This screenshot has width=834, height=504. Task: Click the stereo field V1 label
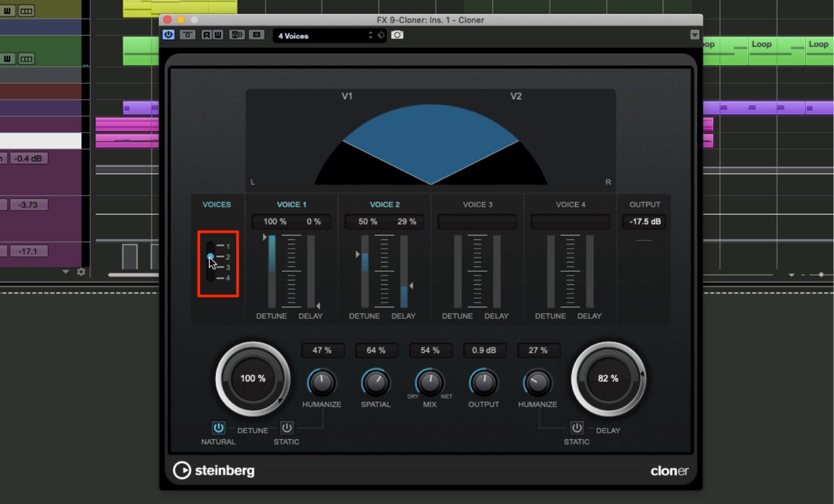[347, 96]
